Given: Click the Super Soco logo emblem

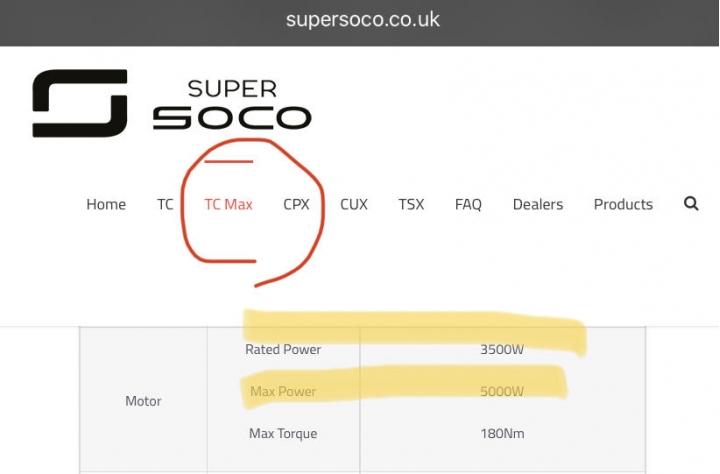Looking at the screenshot, I should 79,103.
